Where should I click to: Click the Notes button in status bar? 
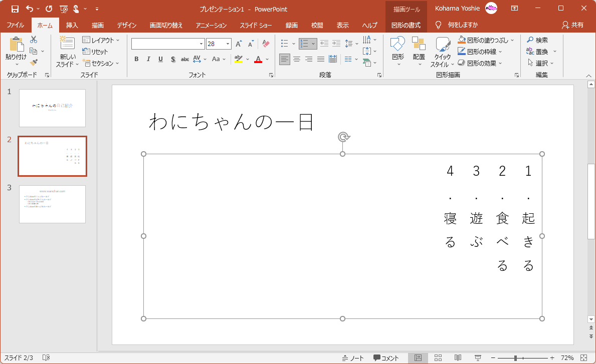353,358
